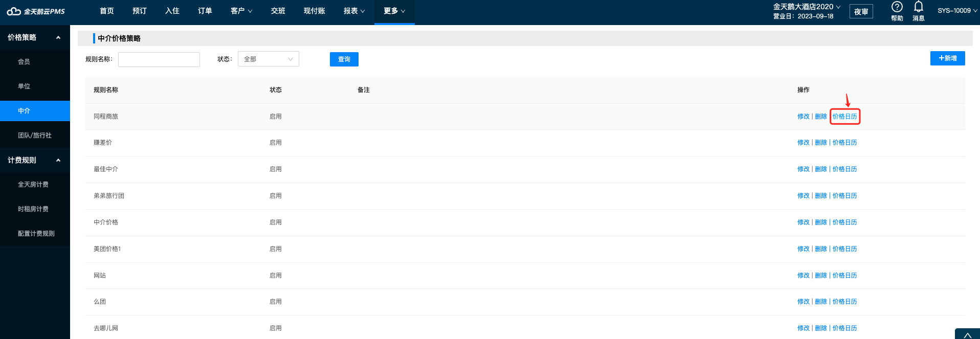980x339 pixels.
Task: Open 价格日历 for 赚差价
Action: point(845,143)
